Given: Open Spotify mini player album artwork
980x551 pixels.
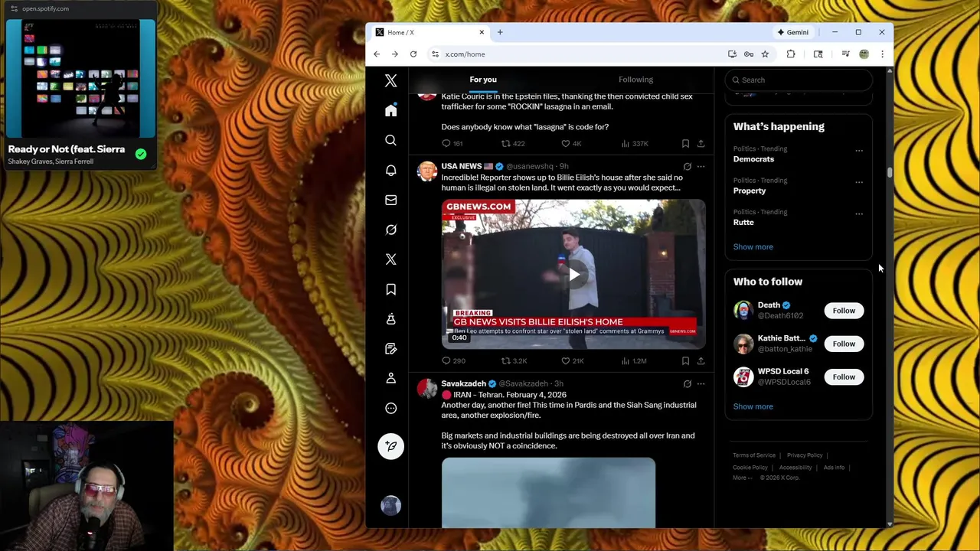Looking at the screenshot, I should point(80,78).
